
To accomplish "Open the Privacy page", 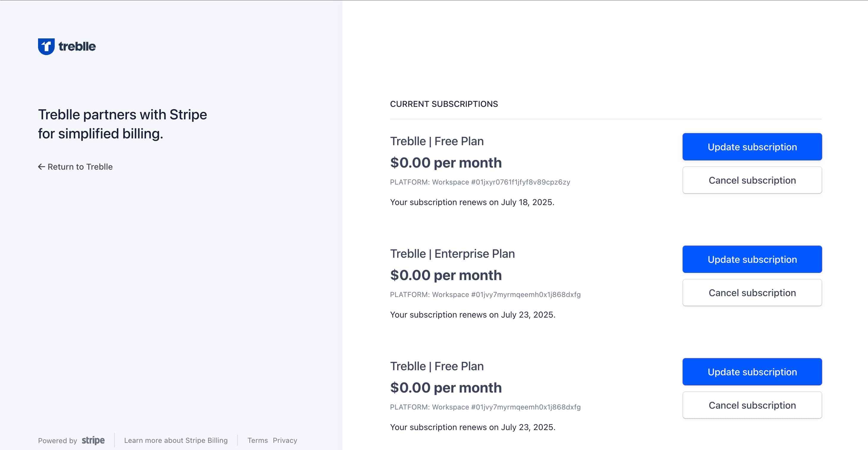I will pyautogui.click(x=285, y=440).
